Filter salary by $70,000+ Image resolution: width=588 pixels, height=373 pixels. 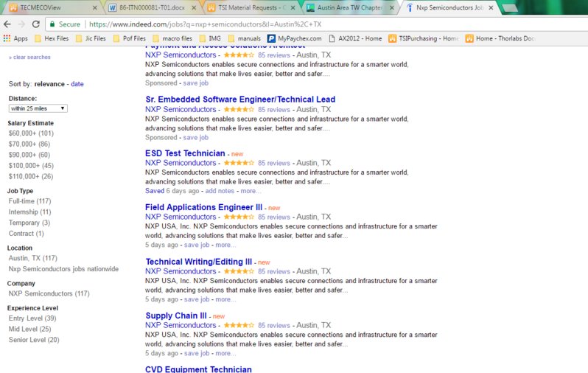(29, 144)
